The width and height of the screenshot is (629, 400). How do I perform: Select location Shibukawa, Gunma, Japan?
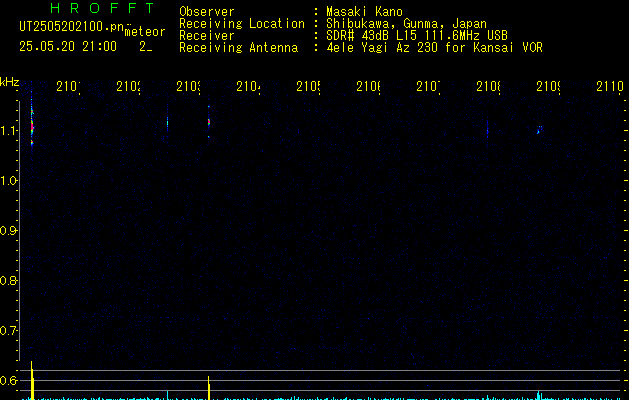[406, 24]
